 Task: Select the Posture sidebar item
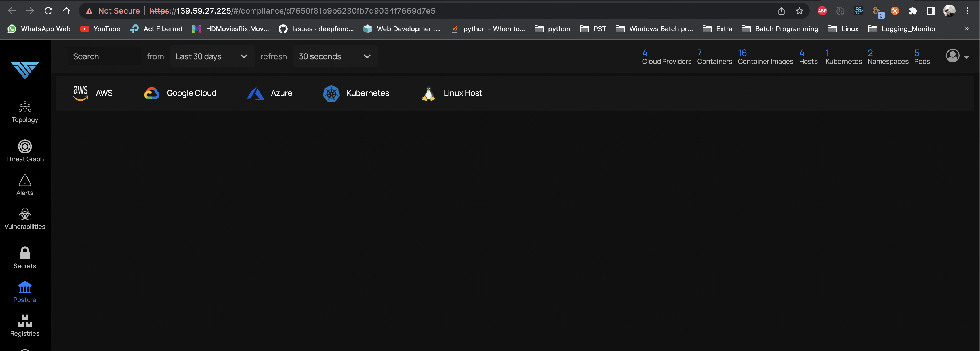[x=25, y=292]
